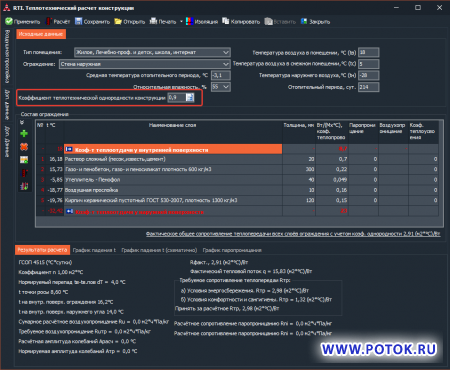Open the Изоляция tool
The image size is (450, 370).
pos(202,22)
